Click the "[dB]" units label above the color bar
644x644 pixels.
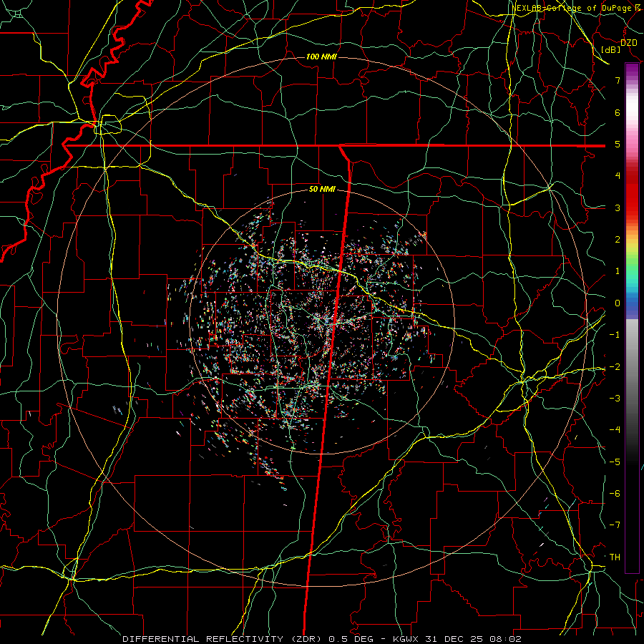click(x=611, y=49)
